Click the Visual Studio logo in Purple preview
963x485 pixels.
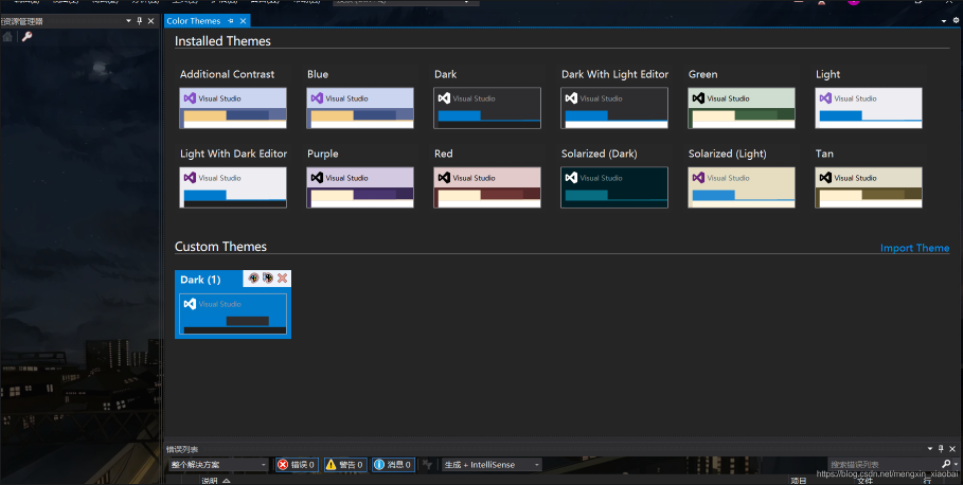[x=317, y=177]
